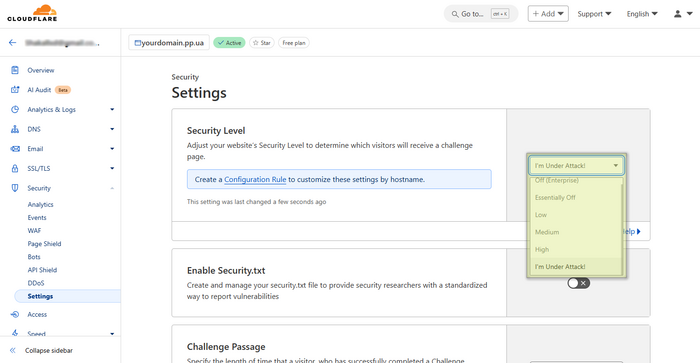
Task: Click the Collapse sidebar label
Action: click(x=49, y=350)
